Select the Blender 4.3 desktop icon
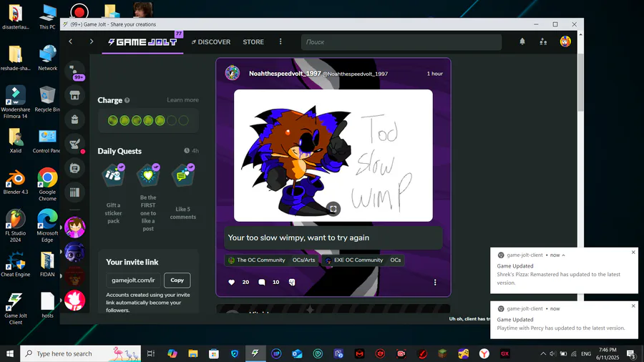644x362 pixels. click(x=16, y=182)
